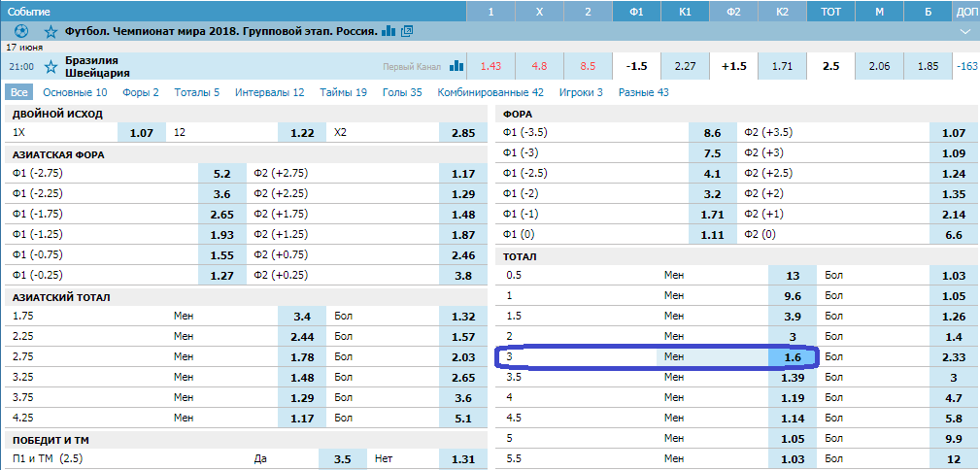The width and height of the screenshot is (980, 470).
Task: Choose П1 и ТМ (2.5) Да at 3.5
Action: tap(343, 458)
